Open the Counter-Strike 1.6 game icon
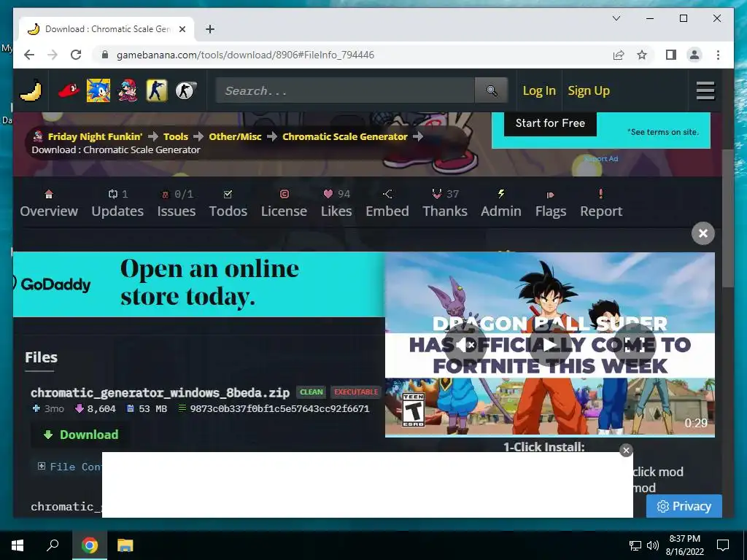Image resolution: width=747 pixels, height=560 pixels. coord(157,90)
